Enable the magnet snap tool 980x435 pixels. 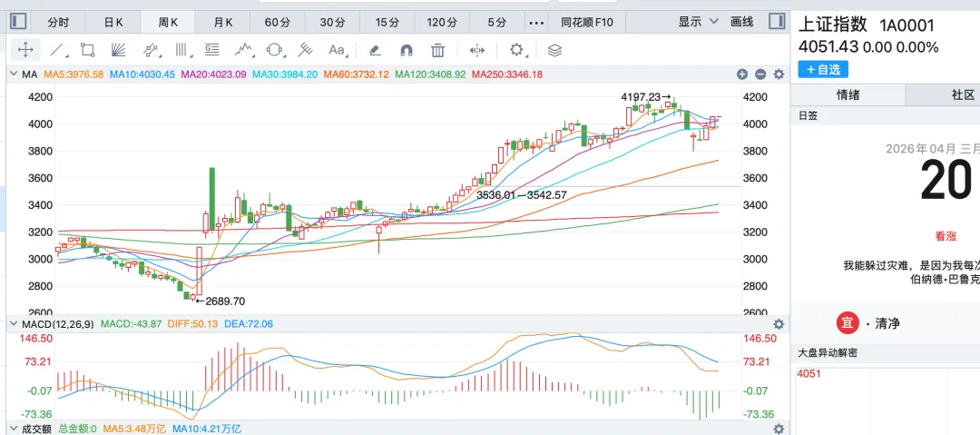point(407,50)
